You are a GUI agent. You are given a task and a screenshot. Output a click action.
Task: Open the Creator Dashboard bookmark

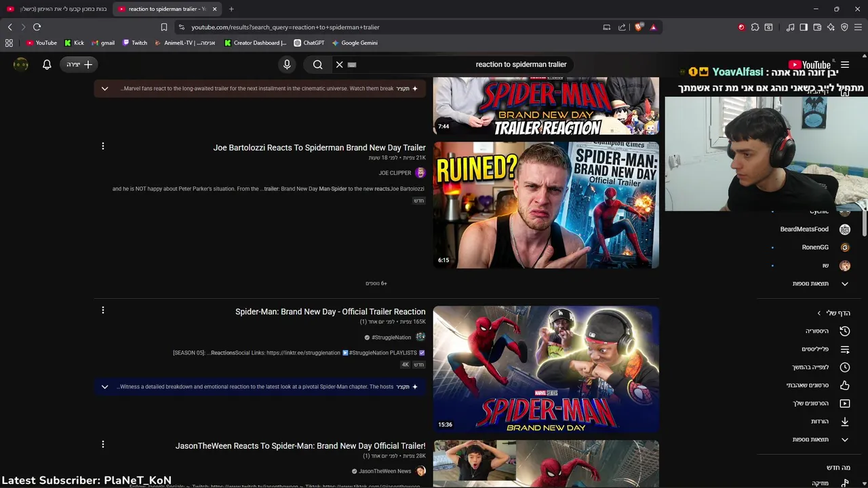click(256, 43)
